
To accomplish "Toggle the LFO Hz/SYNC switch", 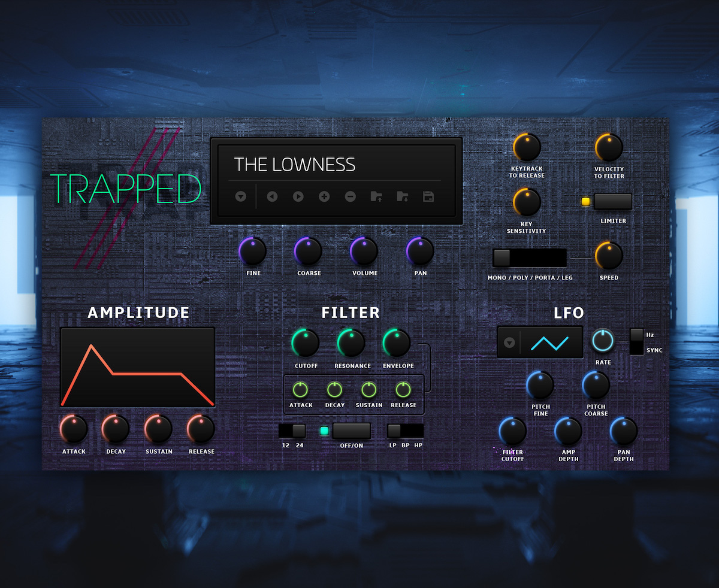I will click(636, 341).
